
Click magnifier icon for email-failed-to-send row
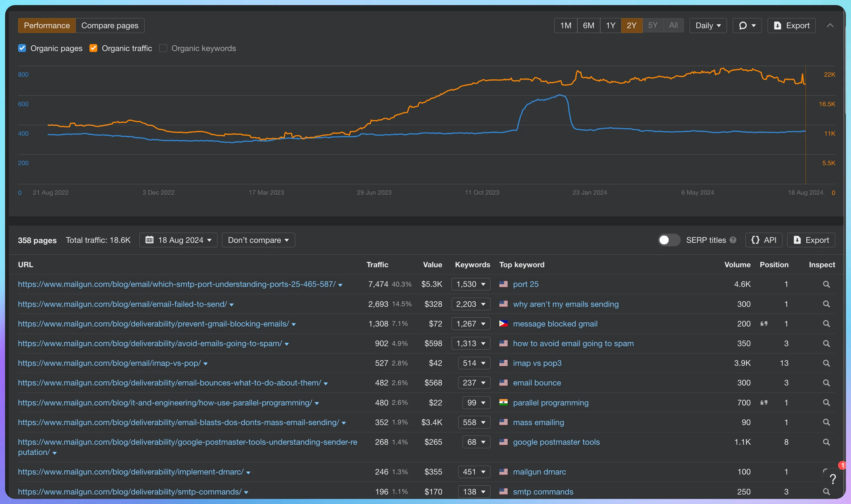point(826,304)
